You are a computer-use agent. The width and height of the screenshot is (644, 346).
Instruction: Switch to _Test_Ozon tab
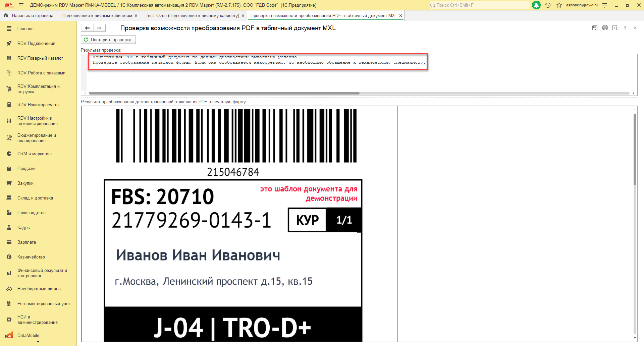192,16
